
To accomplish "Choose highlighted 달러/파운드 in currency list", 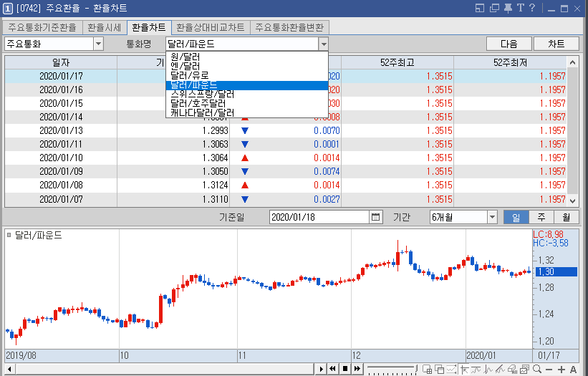I will point(247,85).
